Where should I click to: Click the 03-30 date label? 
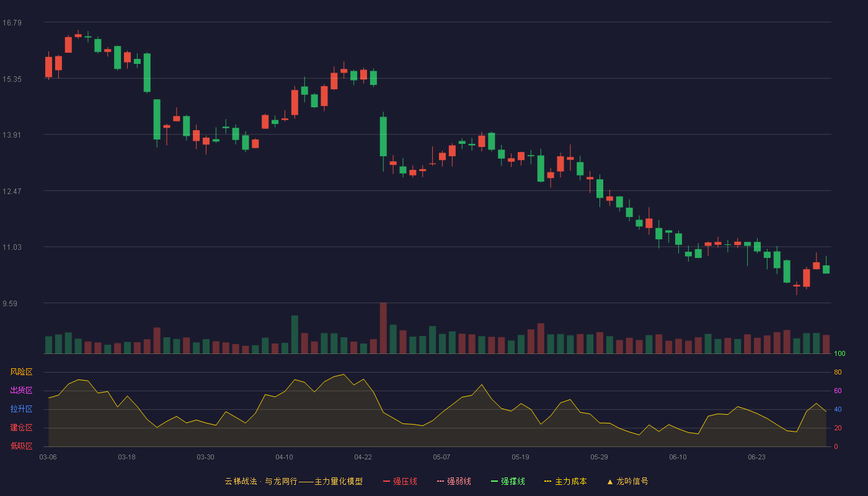pos(205,457)
